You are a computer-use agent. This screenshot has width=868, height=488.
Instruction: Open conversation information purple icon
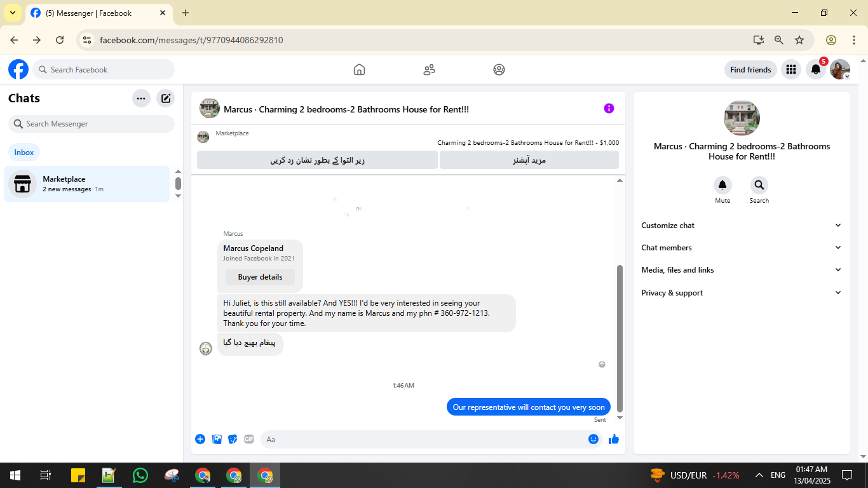609,109
